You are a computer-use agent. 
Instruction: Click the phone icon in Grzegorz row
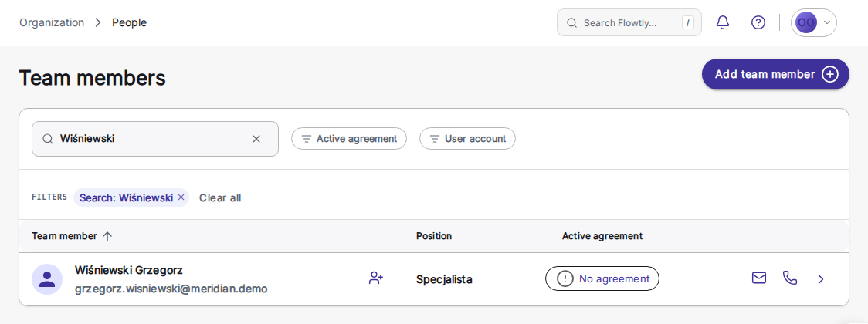[789, 278]
